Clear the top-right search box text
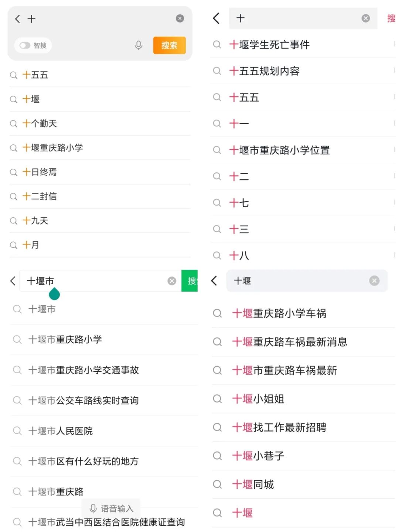Screen dimensions: 399x532 pos(366,18)
